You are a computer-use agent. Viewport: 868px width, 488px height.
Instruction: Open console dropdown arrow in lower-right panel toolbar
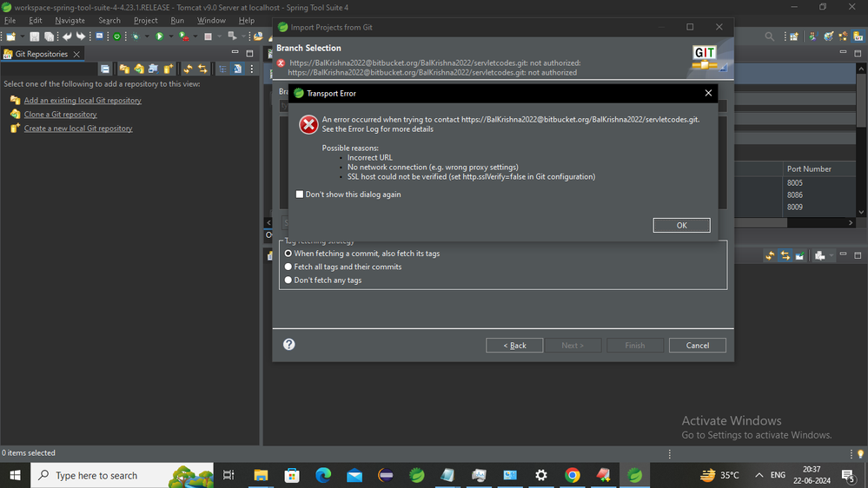point(831,255)
